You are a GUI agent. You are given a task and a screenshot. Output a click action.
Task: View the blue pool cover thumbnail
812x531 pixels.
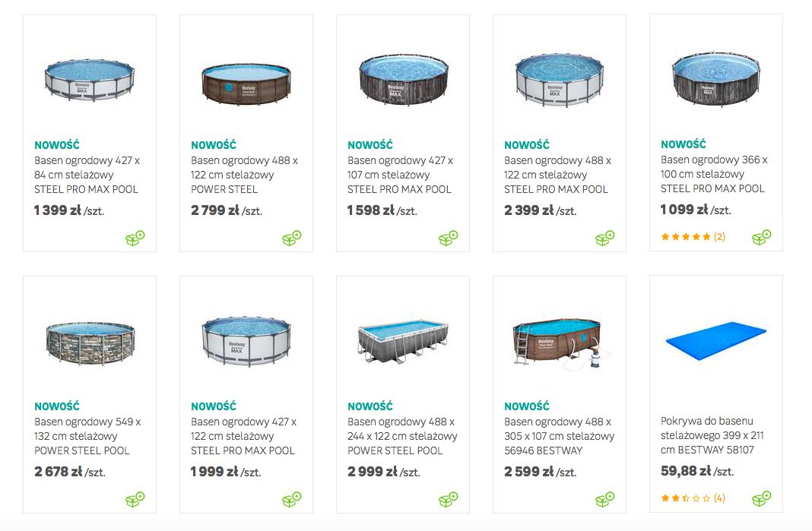[715, 342]
